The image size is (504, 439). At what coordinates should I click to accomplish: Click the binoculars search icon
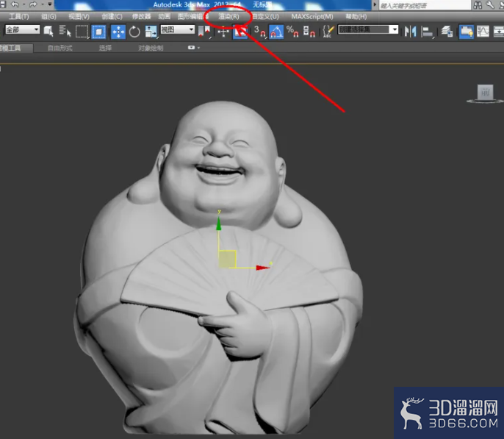pos(478,5)
